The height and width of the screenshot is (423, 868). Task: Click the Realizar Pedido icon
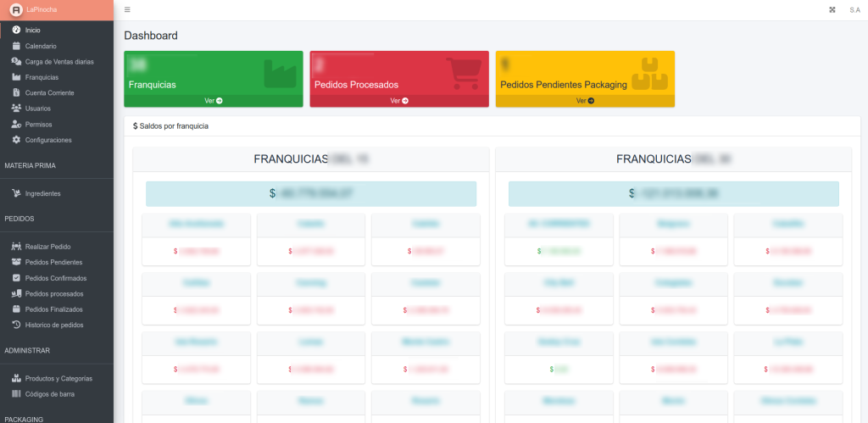coord(16,247)
